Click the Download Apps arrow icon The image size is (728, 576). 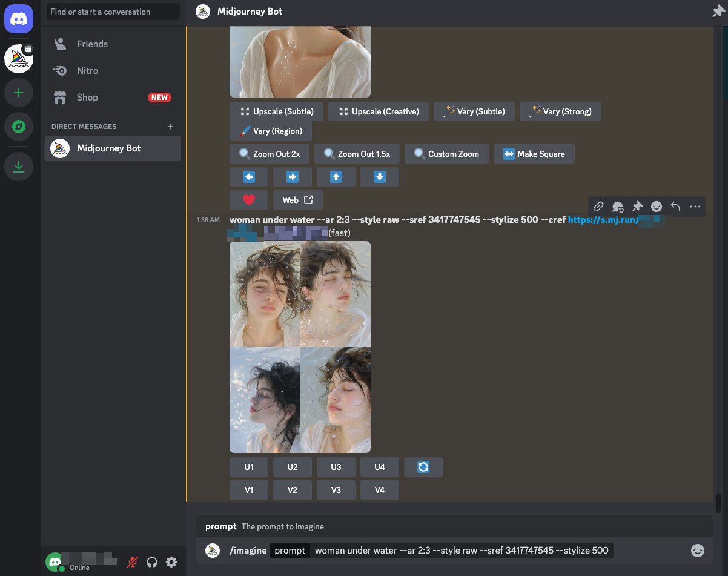[19, 167]
